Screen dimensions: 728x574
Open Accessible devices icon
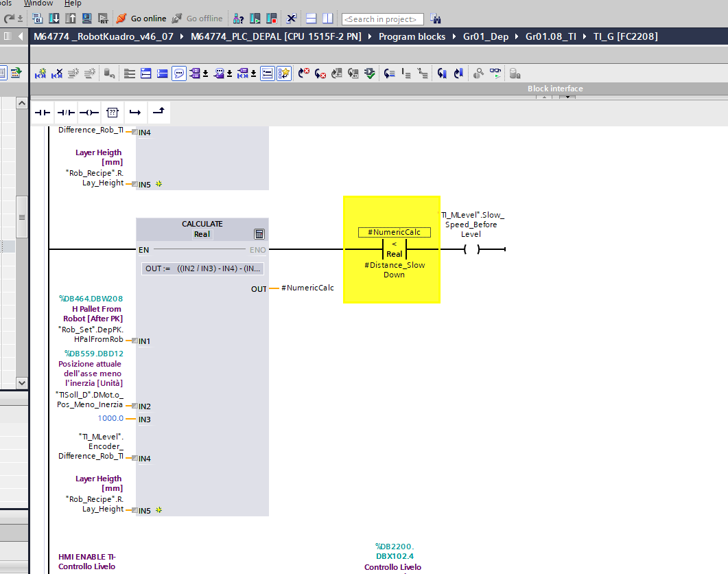pos(239,19)
